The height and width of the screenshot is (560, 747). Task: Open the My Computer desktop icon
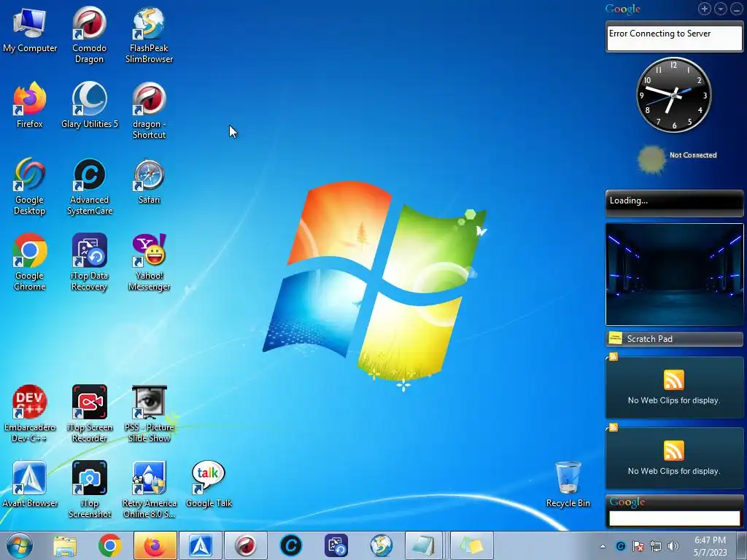(29, 31)
